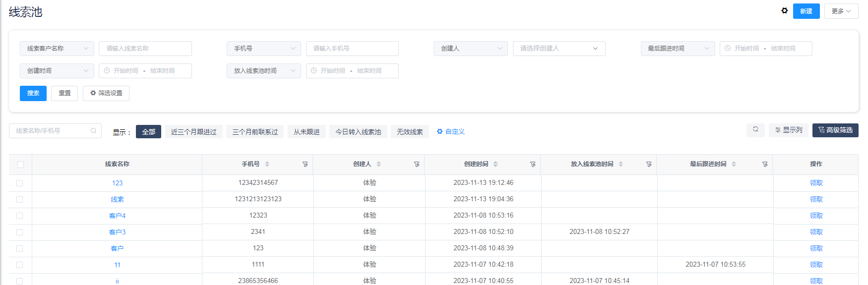The width and height of the screenshot is (868, 285).
Task: Click the filter icon in 手机号 column header
Action: tap(305, 165)
